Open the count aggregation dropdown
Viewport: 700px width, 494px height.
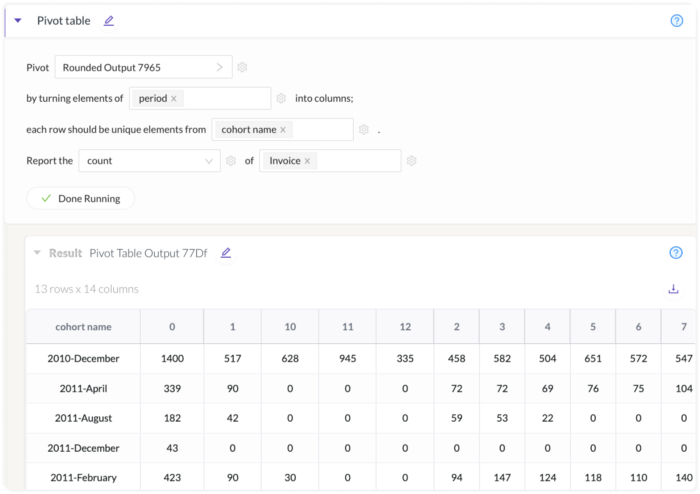[x=150, y=161]
